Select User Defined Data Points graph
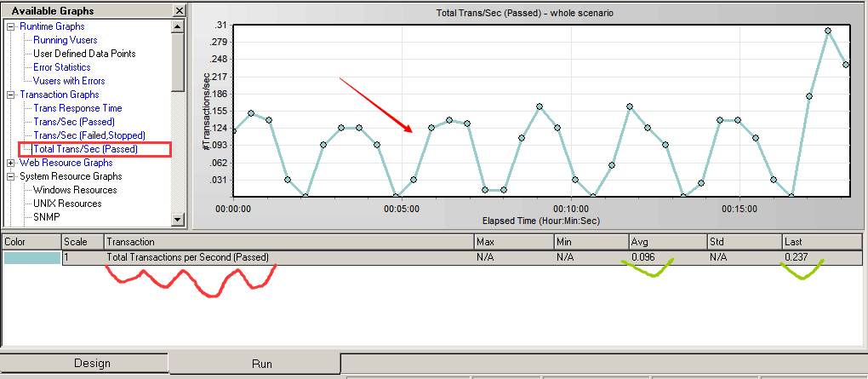 coord(84,54)
